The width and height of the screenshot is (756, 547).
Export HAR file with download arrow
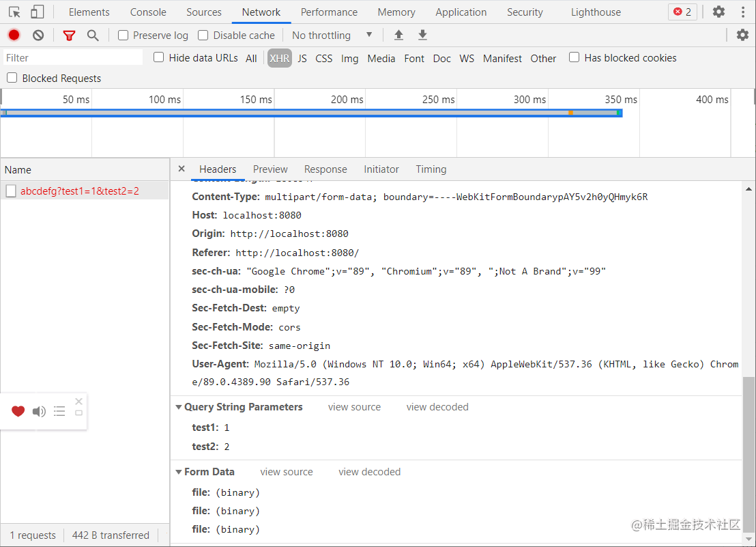422,35
